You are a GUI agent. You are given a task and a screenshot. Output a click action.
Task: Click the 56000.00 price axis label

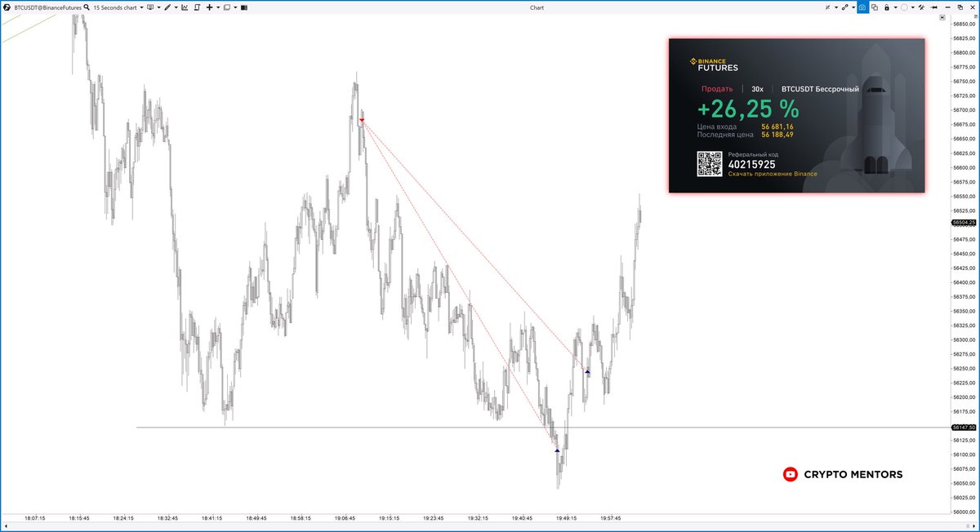pyautogui.click(x=965, y=512)
